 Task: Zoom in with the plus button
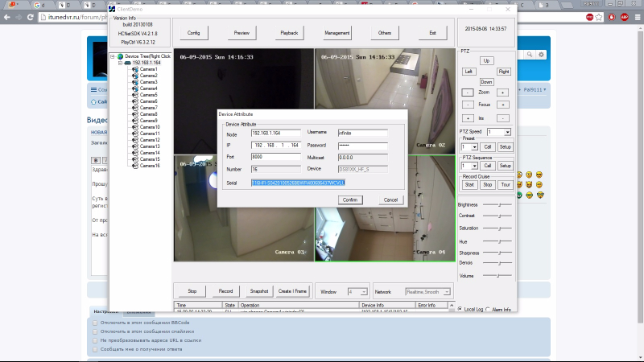click(x=502, y=93)
